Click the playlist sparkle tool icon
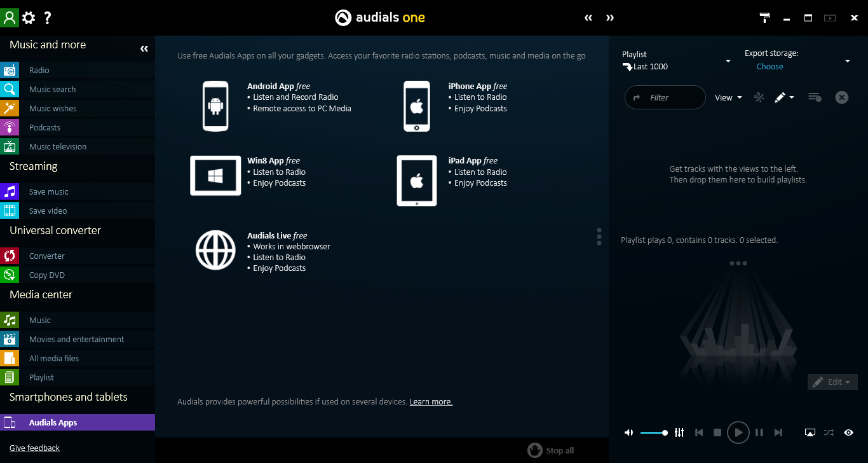This screenshot has height=463, width=868. click(759, 97)
